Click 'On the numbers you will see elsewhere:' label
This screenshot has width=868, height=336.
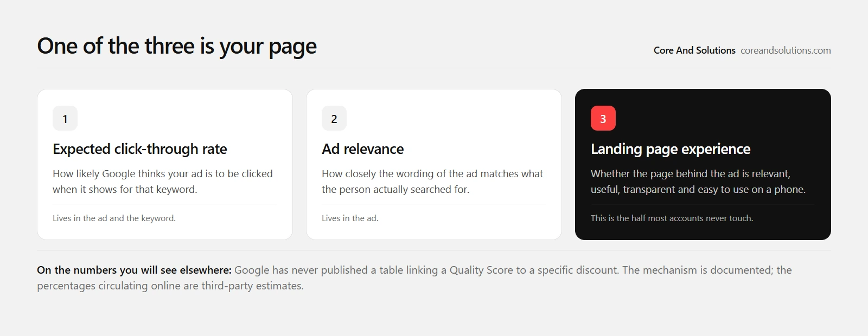pyautogui.click(x=134, y=270)
